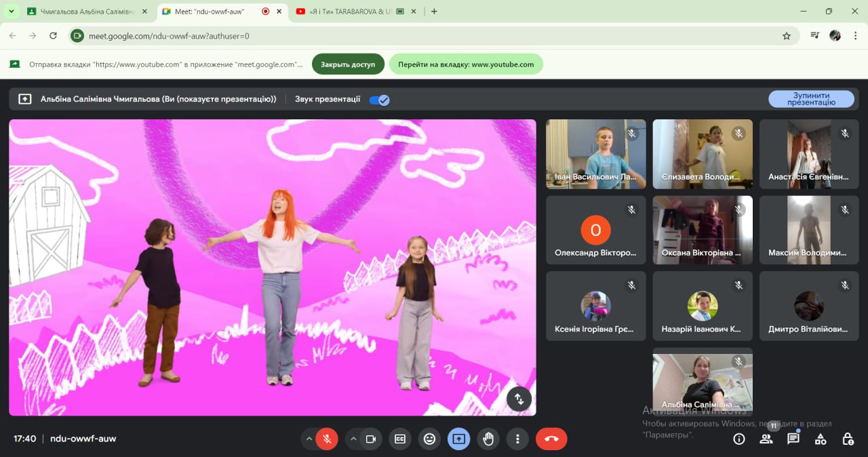This screenshot has height=457, width=868.
Task: Select Назарій Іванович participant tile
Action: click(x=703, y=306)
